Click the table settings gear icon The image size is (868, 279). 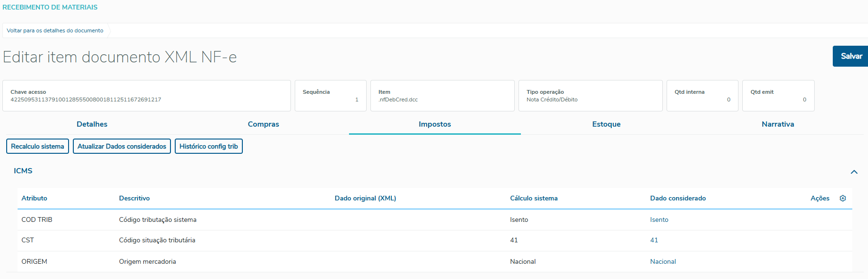tap(843, 198)
